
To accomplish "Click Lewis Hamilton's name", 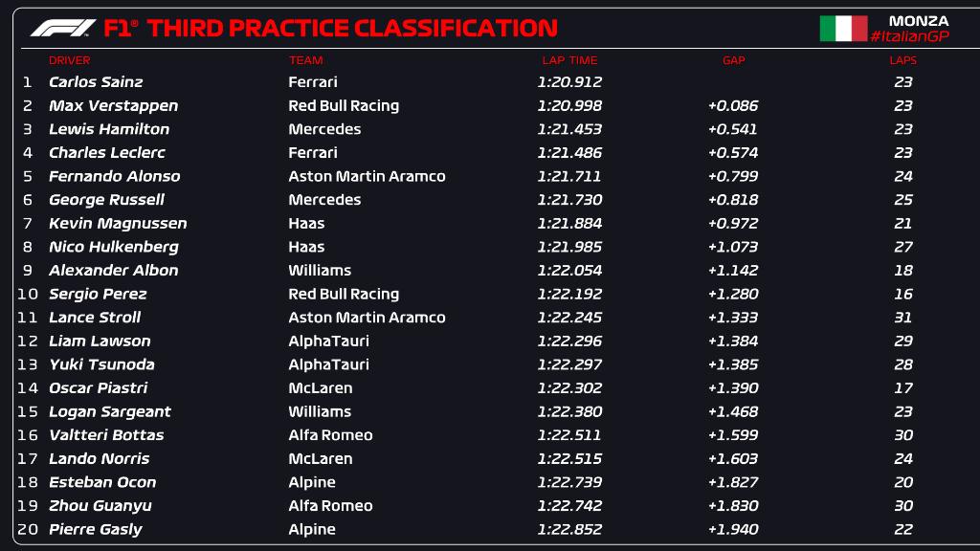I will click(109, 129).
